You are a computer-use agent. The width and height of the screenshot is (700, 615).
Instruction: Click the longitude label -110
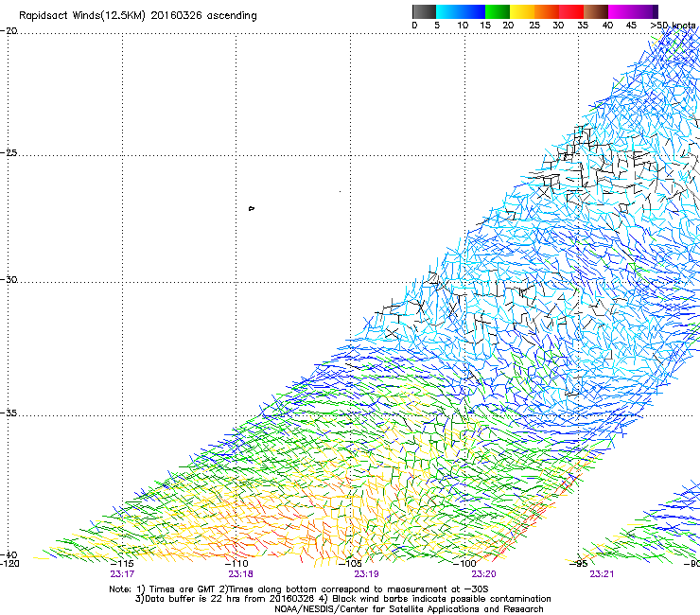click(236, 564)
